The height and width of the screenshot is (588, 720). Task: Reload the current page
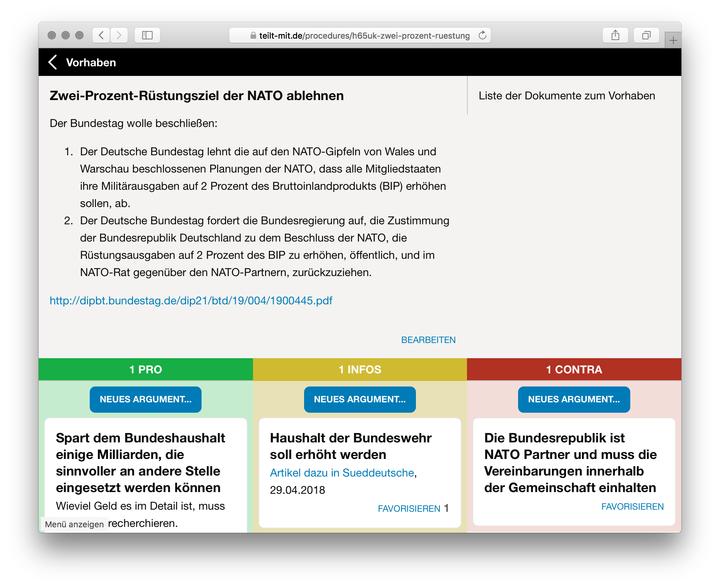click(482, 35)
